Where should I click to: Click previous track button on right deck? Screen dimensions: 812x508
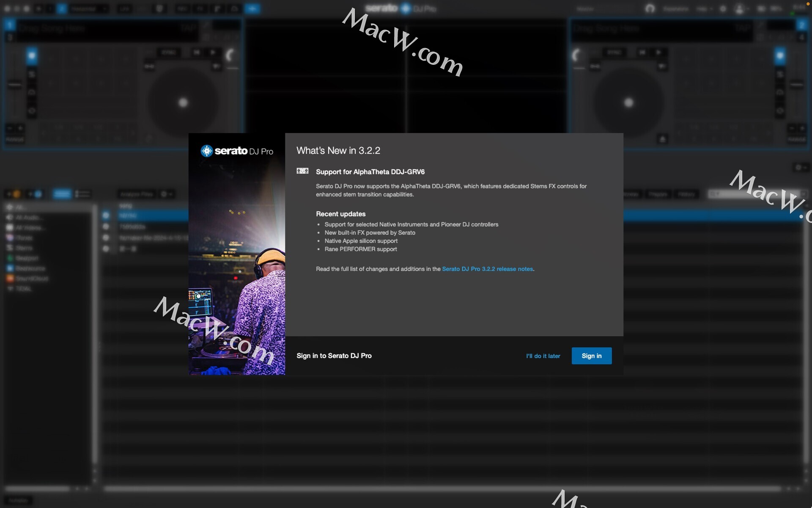tap(642, 52)
